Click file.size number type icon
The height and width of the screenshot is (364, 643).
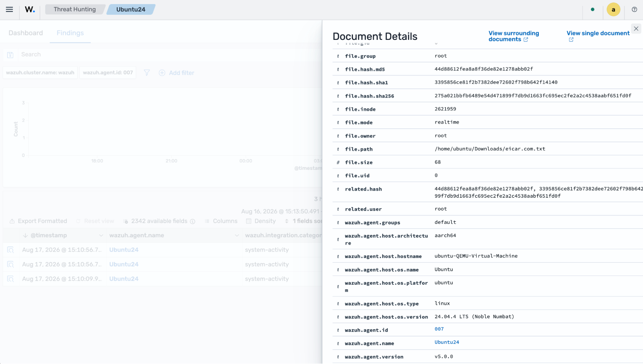point(338,163)
